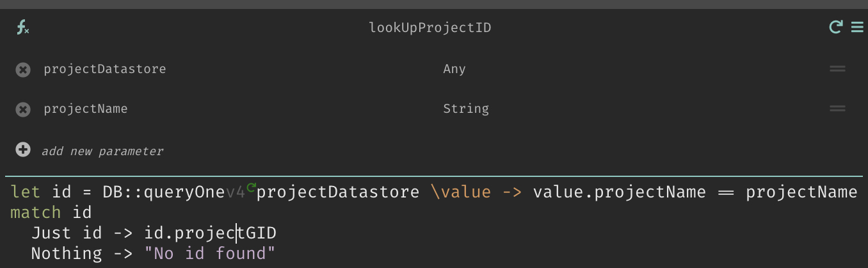Screen dimensions: 868x268
Task: Click the function fx icon
Action: (23, 28)
